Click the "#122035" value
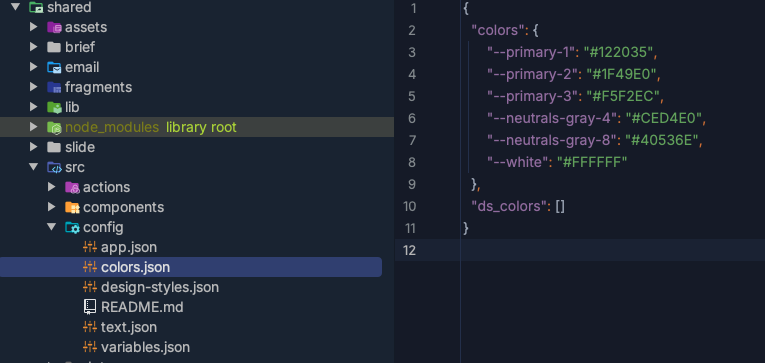This screenshot has width=765, height=363. tap(618, 52)
